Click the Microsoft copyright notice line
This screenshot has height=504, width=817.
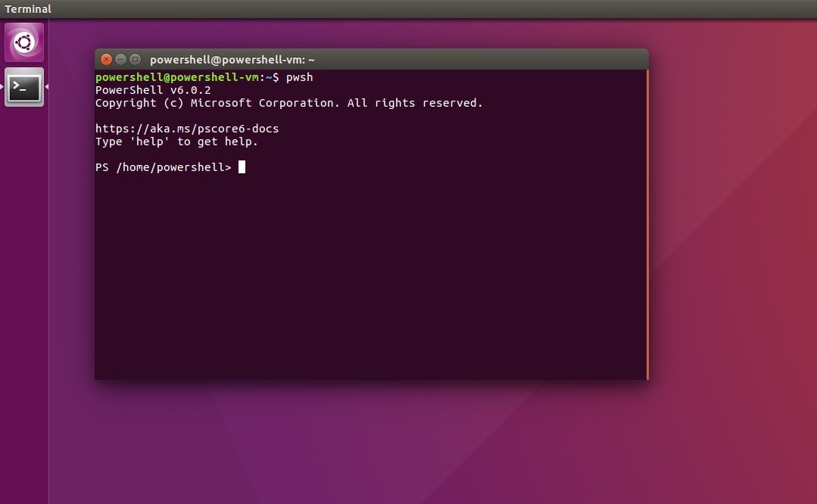pos(288,102)
